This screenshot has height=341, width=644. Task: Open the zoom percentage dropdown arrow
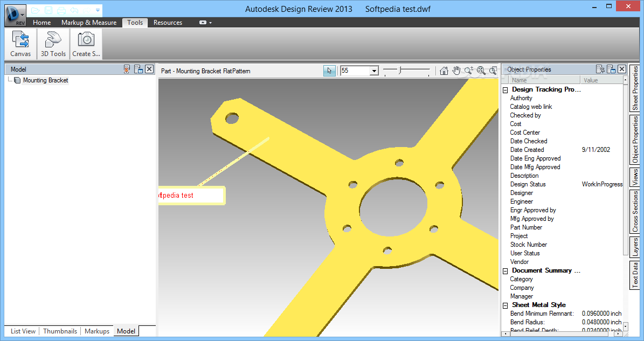[374, 71]
